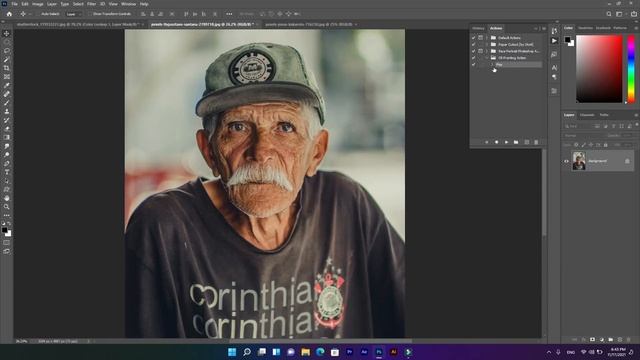Delete the action using the trash icon
Screen dimensions: 640x360
coord(536,142)
